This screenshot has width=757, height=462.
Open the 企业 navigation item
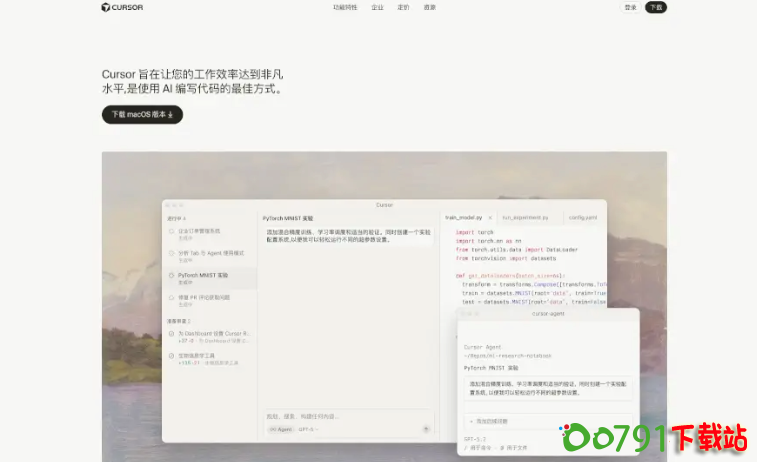click(x=377, y=7)
